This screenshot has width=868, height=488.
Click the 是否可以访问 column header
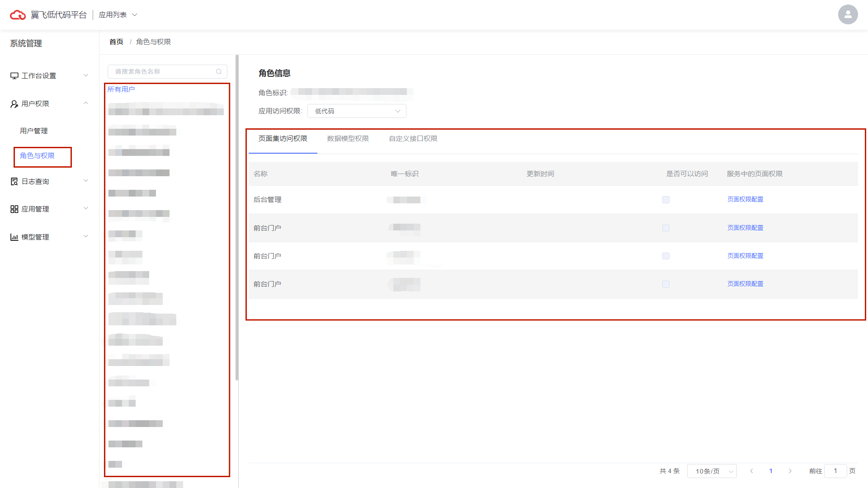tap(687, 174)
